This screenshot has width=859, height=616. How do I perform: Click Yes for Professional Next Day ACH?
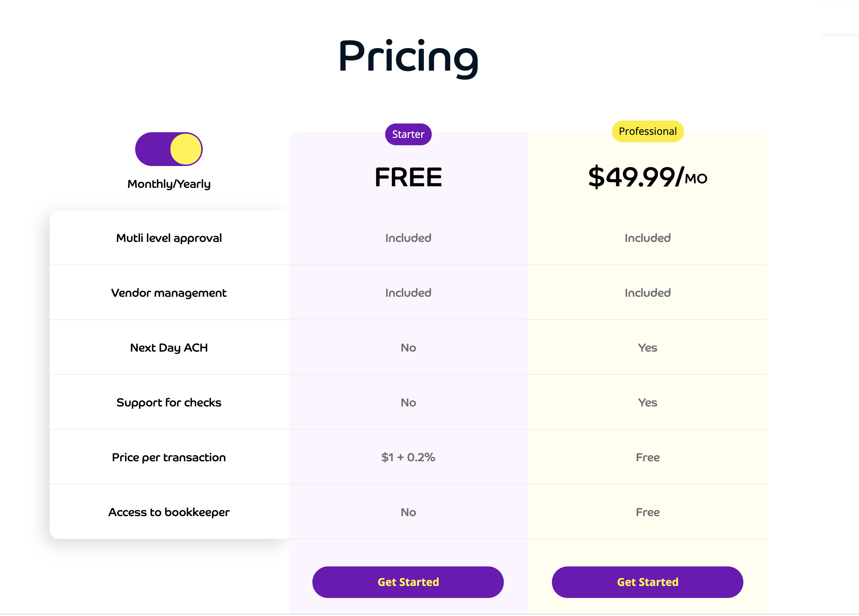(647, 347)
